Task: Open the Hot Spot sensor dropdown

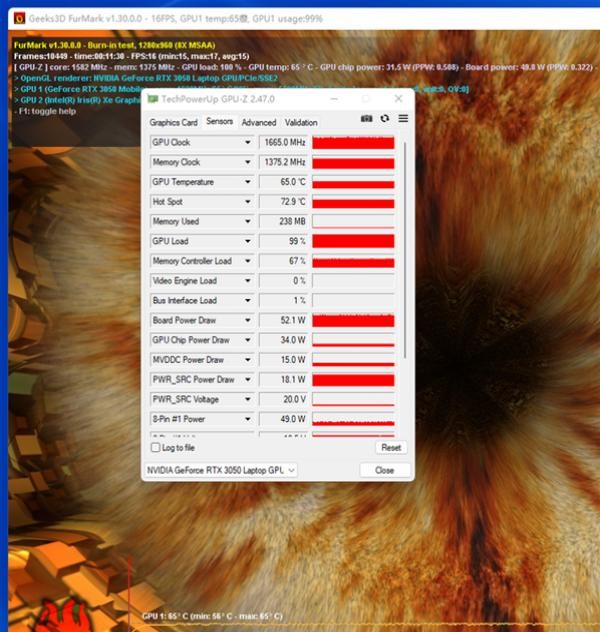Action: (x=248, y=202)
